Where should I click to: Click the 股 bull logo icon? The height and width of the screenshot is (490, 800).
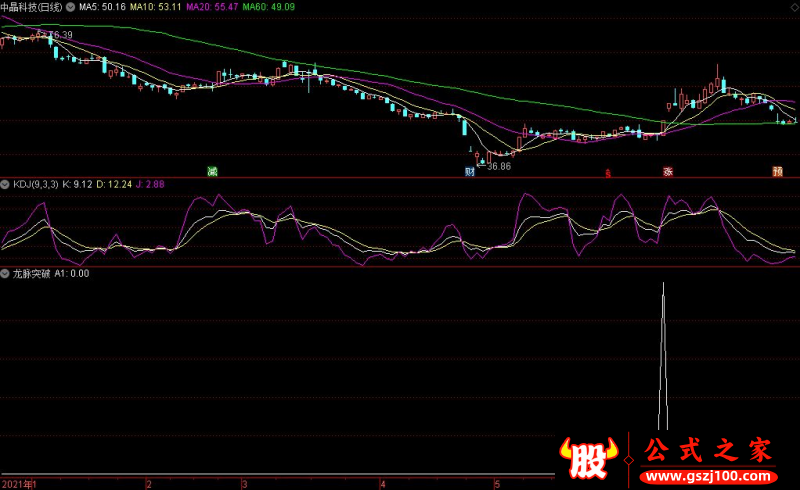(588, 458)
